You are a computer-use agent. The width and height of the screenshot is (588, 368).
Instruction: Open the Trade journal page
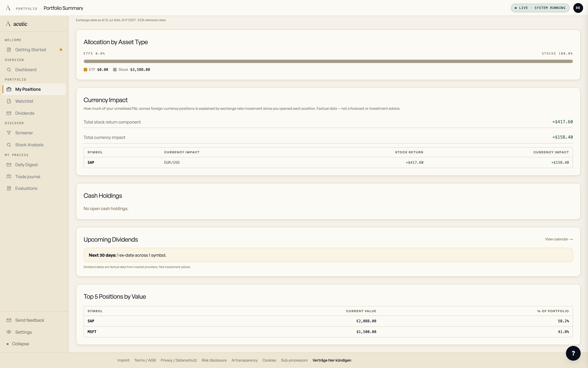[34, 176]
